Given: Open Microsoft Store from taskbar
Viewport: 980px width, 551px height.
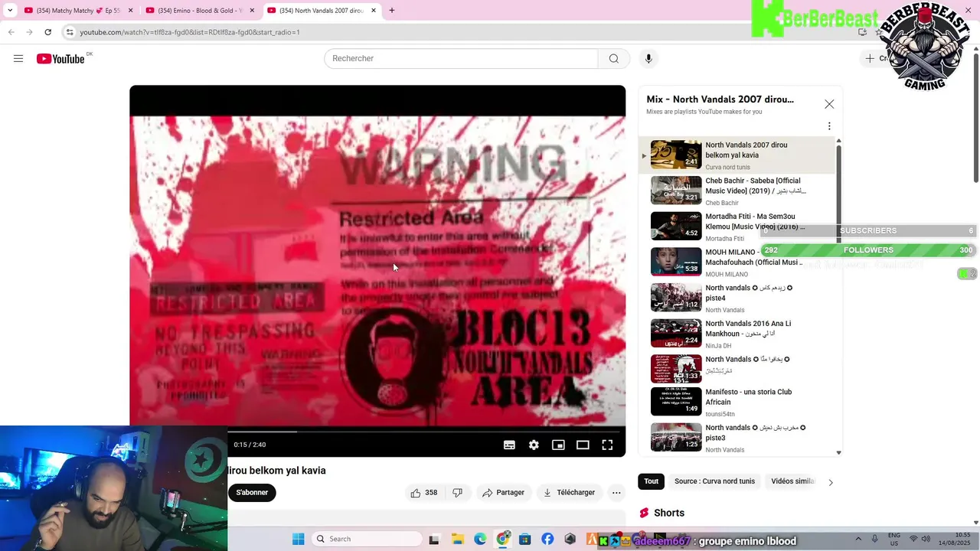Looking at the screenshot, I should 525,539.
